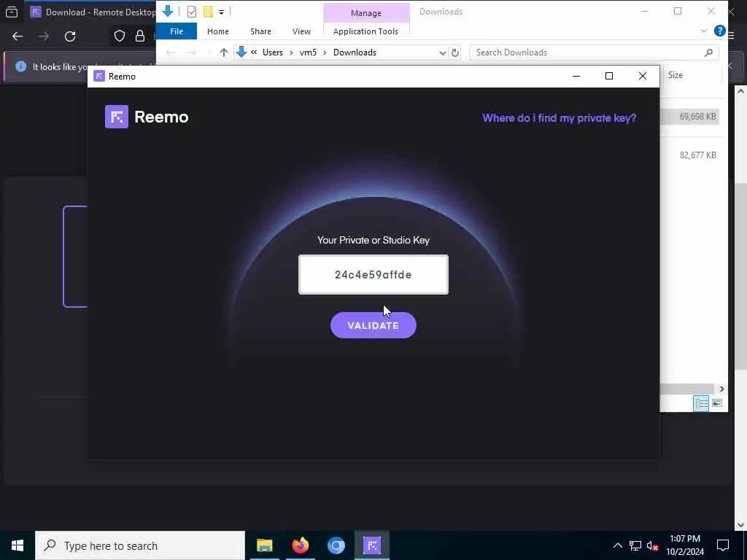This screenshot has width=747, height=560.
Task: Open Firefox from the taskbar
Action: click(300, 545)
